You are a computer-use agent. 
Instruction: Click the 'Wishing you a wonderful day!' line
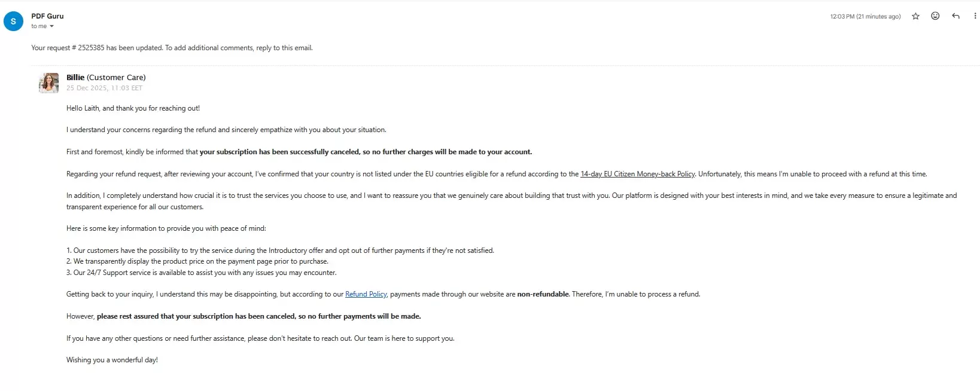pos(112,360)
